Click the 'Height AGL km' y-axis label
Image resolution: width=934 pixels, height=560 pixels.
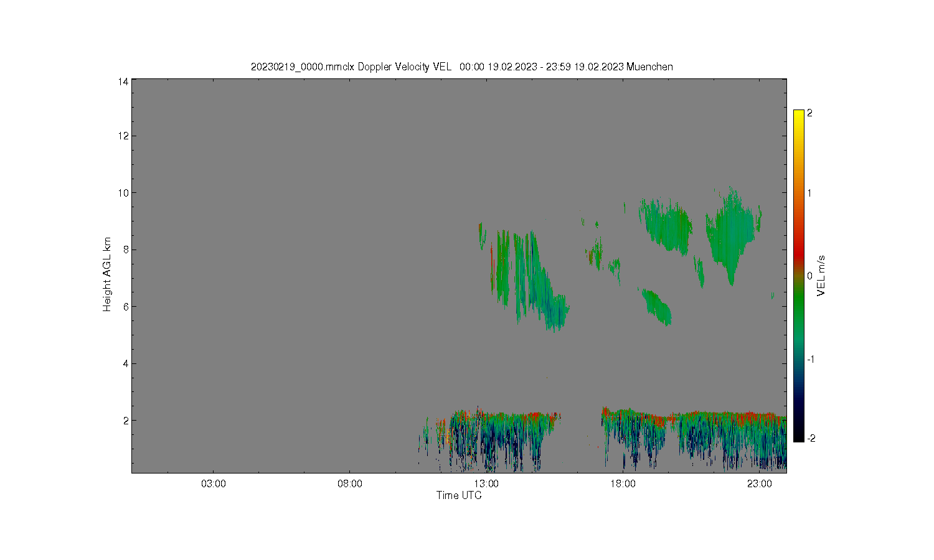(107, 274)
